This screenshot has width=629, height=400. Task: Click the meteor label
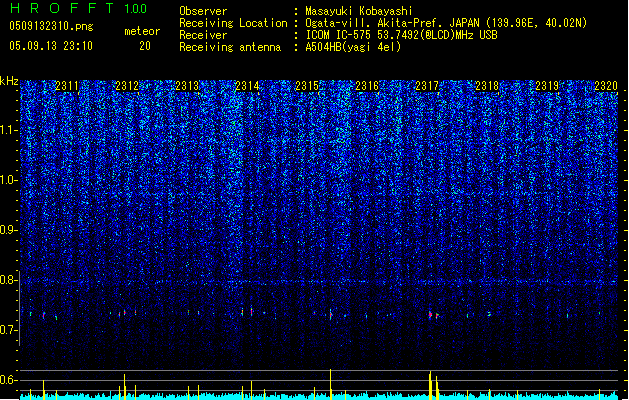(142, 31)
